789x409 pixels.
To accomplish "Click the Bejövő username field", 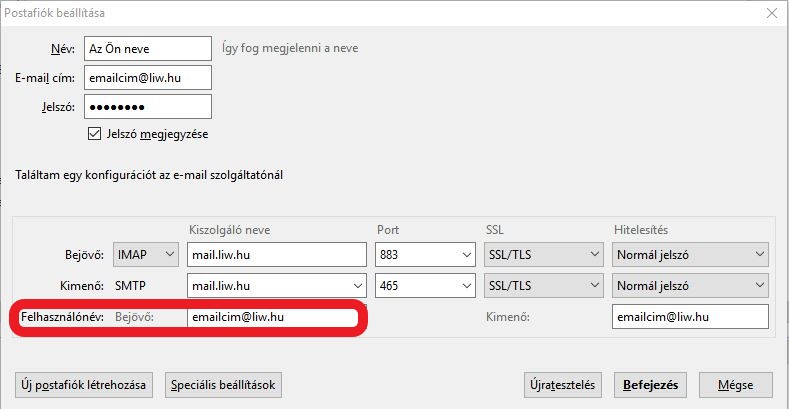I will pyautogui.click(x=270, y=317).
